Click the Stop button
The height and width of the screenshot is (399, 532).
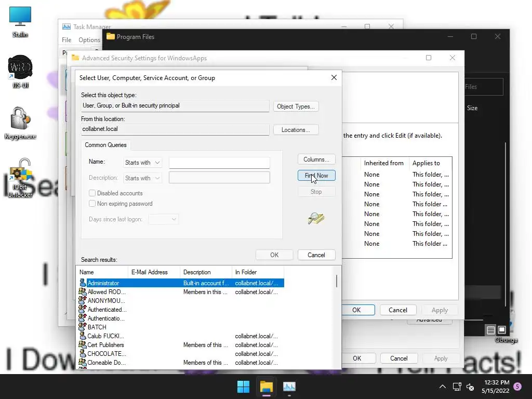[x=316, y=192]
